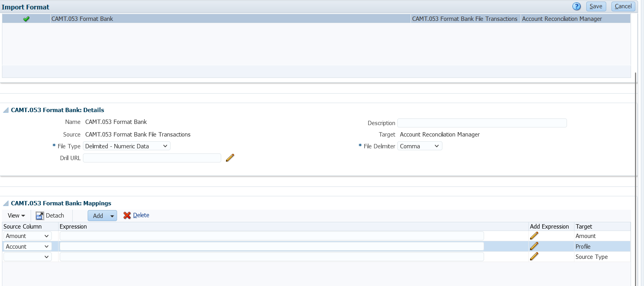Select the CAMT.053 Format Bank row name

point(82,19)
